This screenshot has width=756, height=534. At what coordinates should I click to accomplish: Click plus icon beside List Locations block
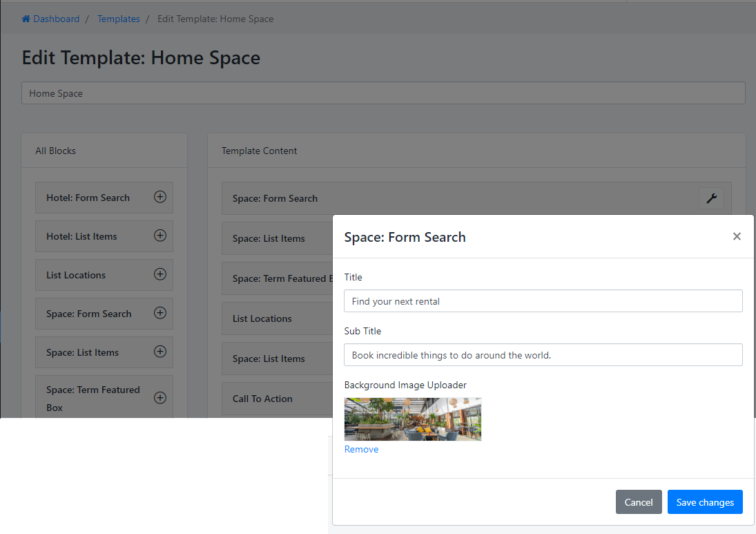(x=159, y=274)
